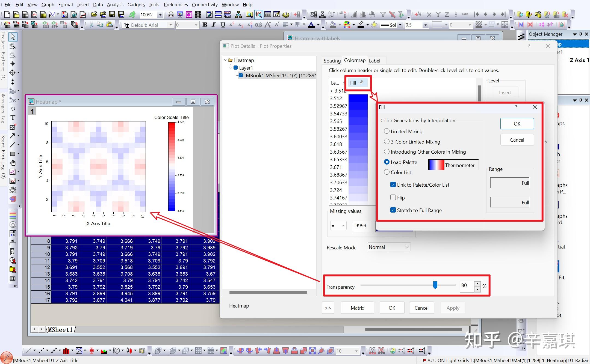Open the Rescale Mode dropdown
Screen dimensions: 590x364
pos(388,247)
